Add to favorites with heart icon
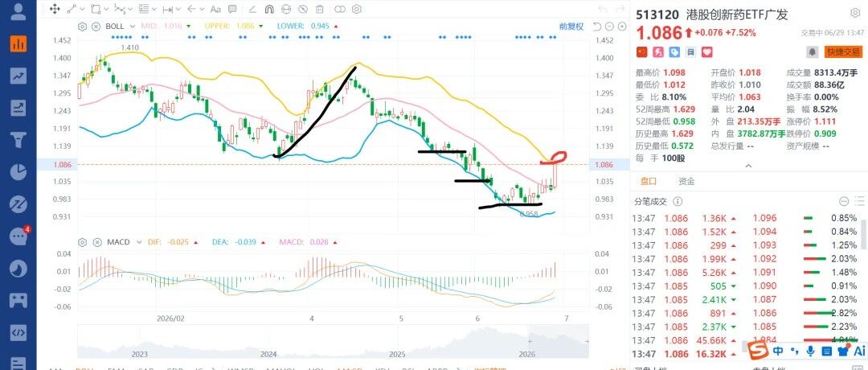 (707, 52)
